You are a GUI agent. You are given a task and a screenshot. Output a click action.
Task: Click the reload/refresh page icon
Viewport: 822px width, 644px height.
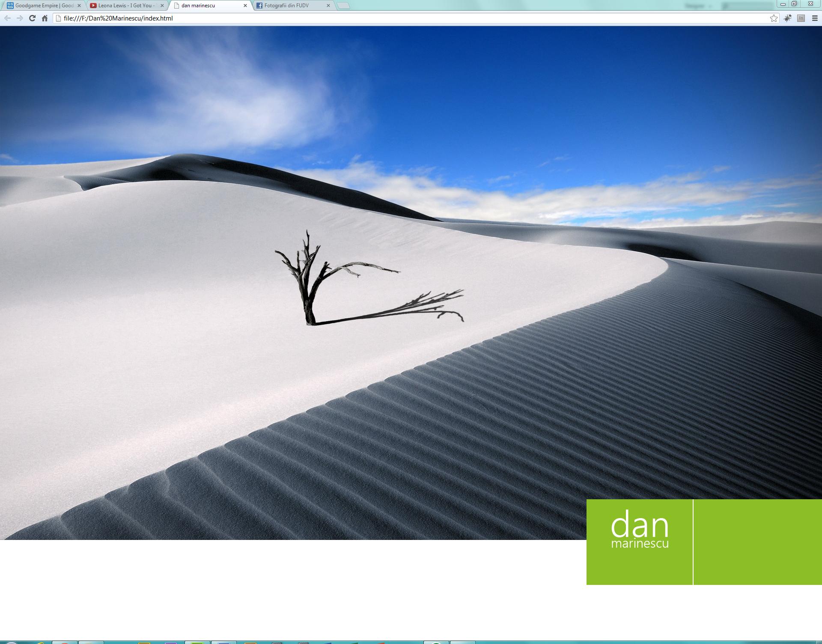31,18
